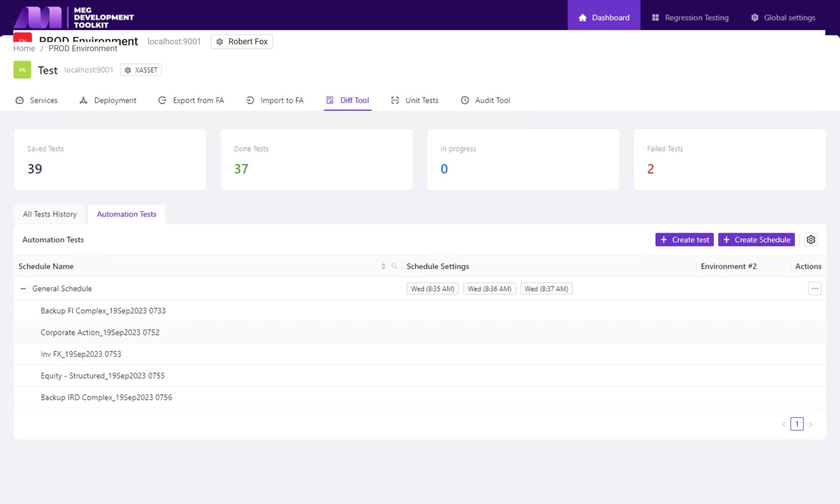The image size is (840, 504).
Task: Open the actions menu for General Schedule
Action: [814, 288]
